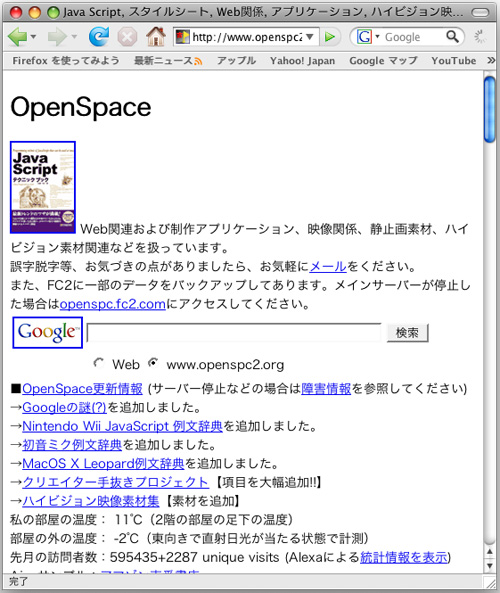Open the アップル bookmark

[236, 61]
